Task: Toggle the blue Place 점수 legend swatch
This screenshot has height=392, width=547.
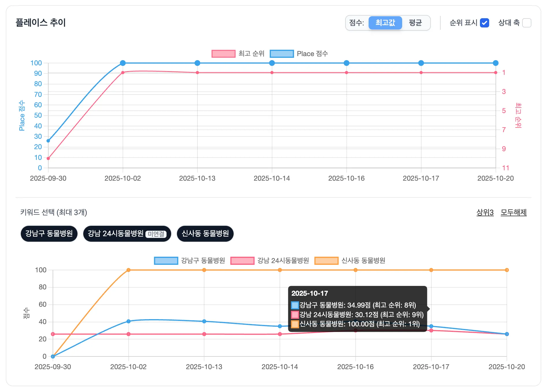Action: pyautogui.click(x=282, y=54)
